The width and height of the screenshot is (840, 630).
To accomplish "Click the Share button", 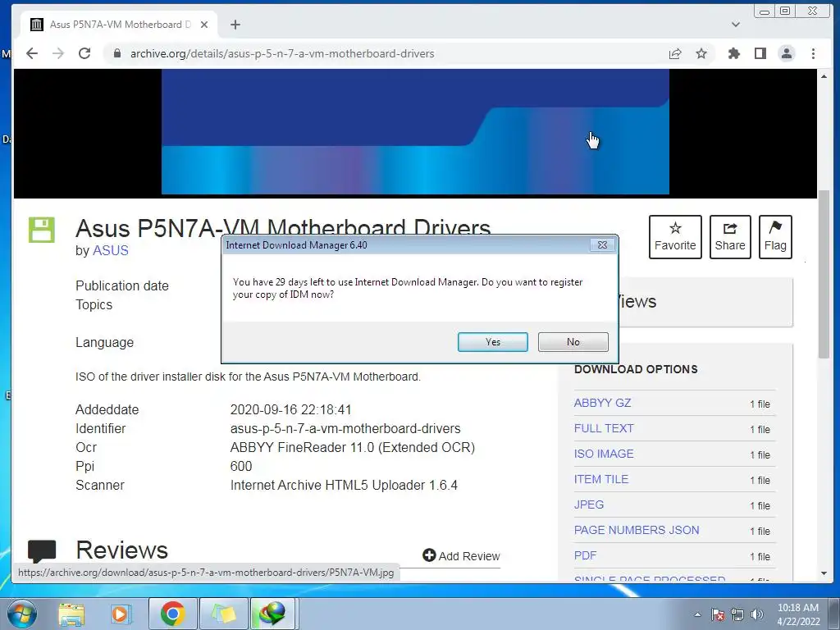I will [730, 237].
